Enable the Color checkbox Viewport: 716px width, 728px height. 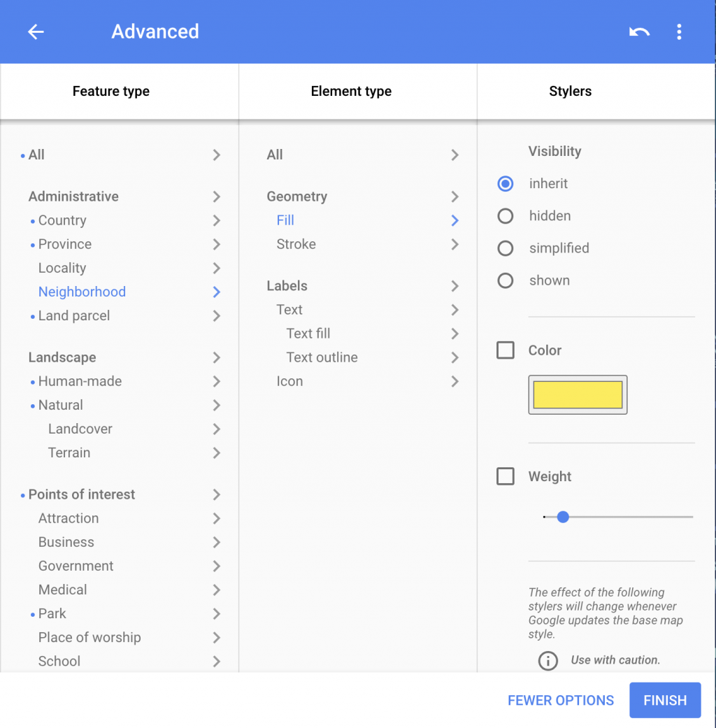(x=506, y=350)
